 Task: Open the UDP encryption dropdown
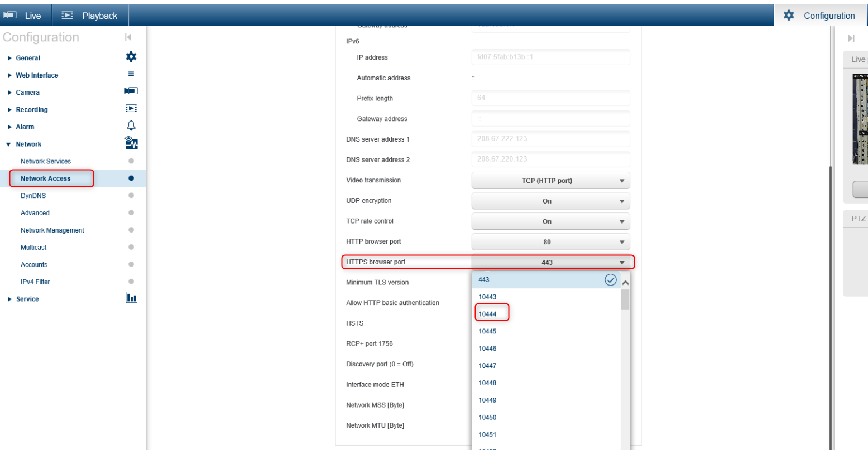[x=550, y=201]
